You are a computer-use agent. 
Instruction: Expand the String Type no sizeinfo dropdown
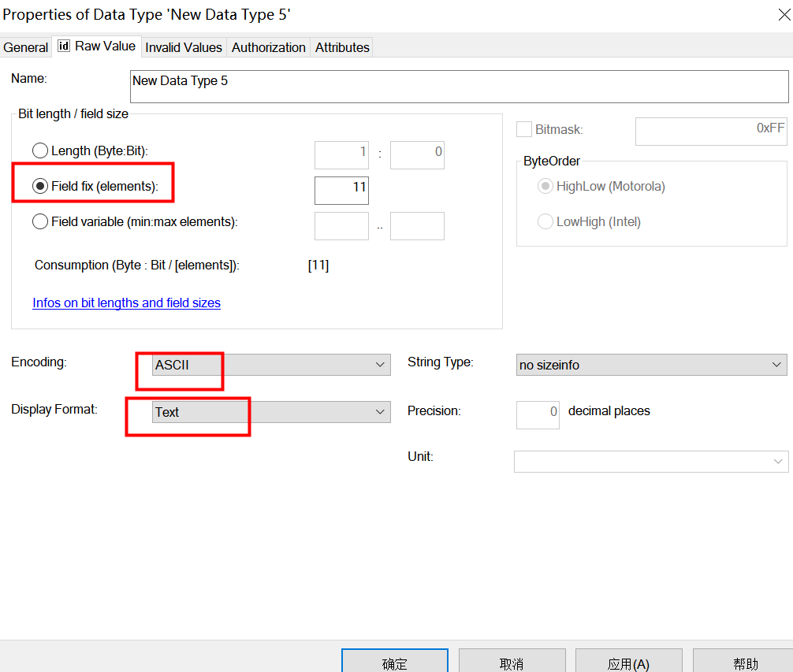(651, 365)
